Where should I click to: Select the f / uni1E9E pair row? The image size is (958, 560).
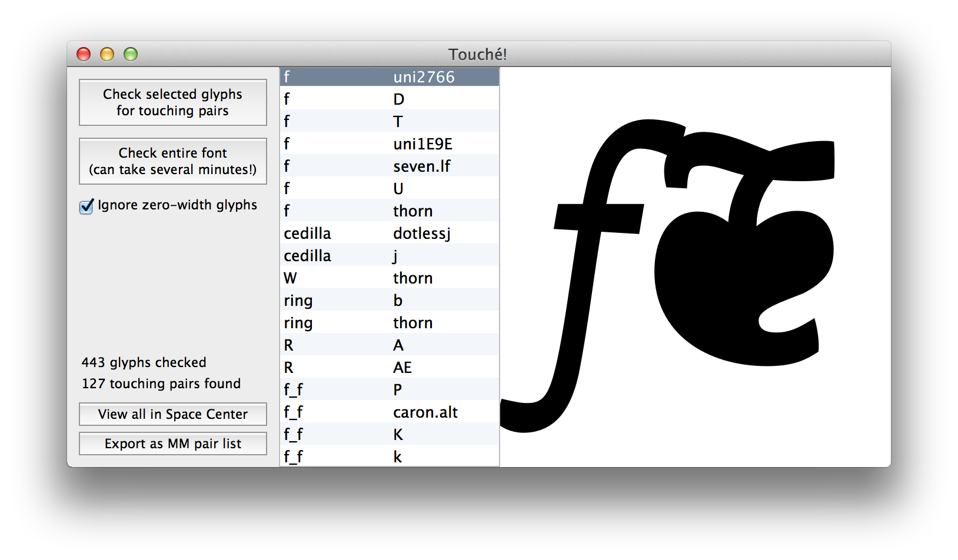[x=390, y=144]
